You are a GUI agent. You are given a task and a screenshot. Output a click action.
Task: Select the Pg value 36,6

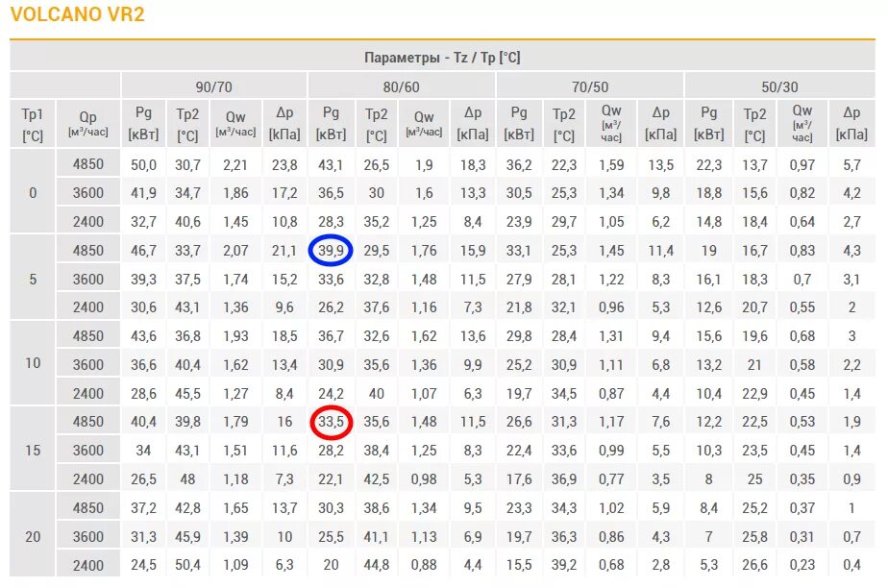coord(143,365)
